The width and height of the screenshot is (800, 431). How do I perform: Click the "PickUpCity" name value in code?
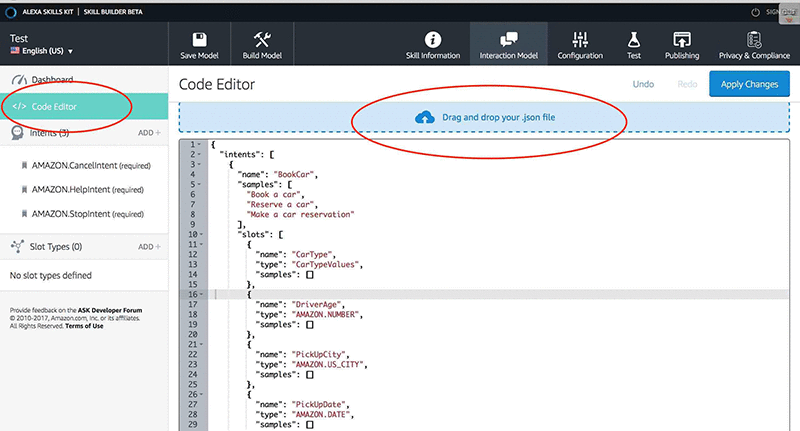pyautogui.click(x=320, y=354)
